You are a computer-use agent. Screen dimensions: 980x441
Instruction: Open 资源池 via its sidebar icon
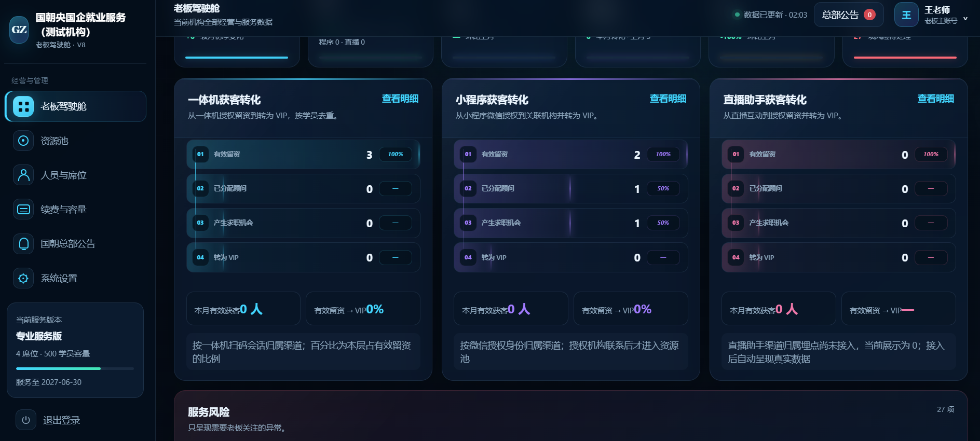pyautogui.click(x=23, y=141)
